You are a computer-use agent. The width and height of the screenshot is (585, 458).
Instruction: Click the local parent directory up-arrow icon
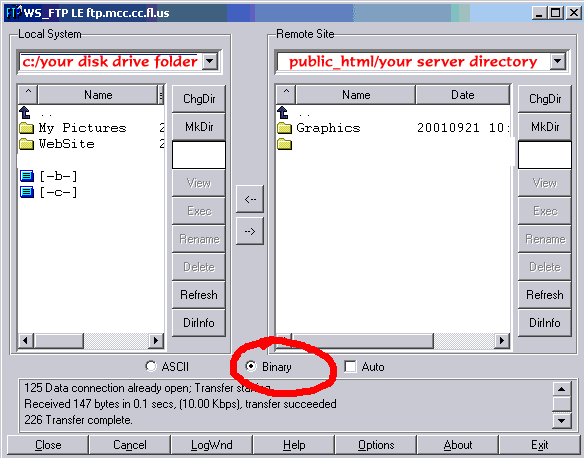(x=25, y=112)
